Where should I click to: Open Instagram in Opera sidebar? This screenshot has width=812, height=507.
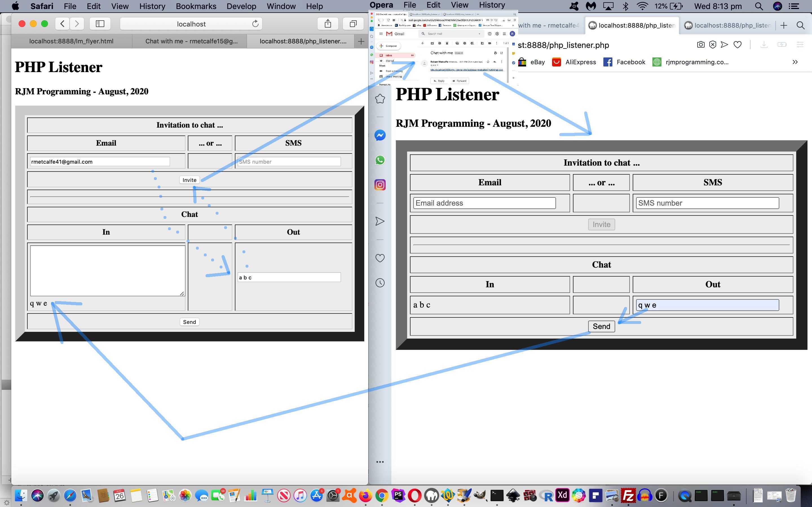tap(380, 185)
